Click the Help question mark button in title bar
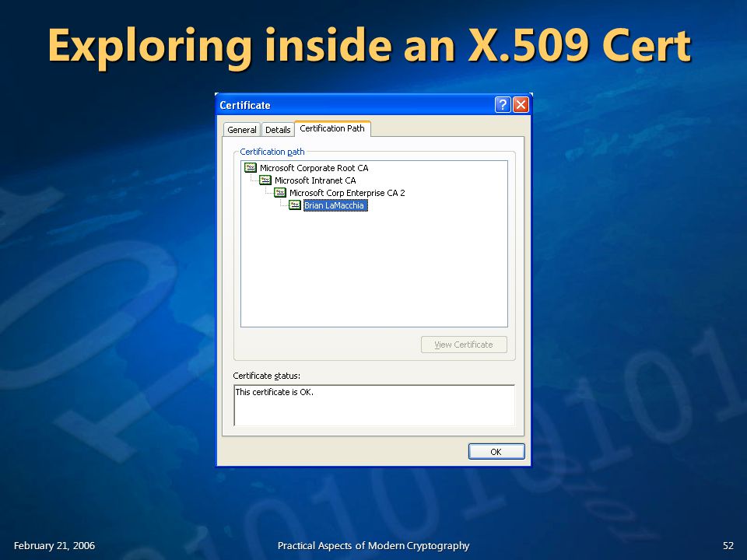This screenshot has width=747, height=560. point(503,105)
